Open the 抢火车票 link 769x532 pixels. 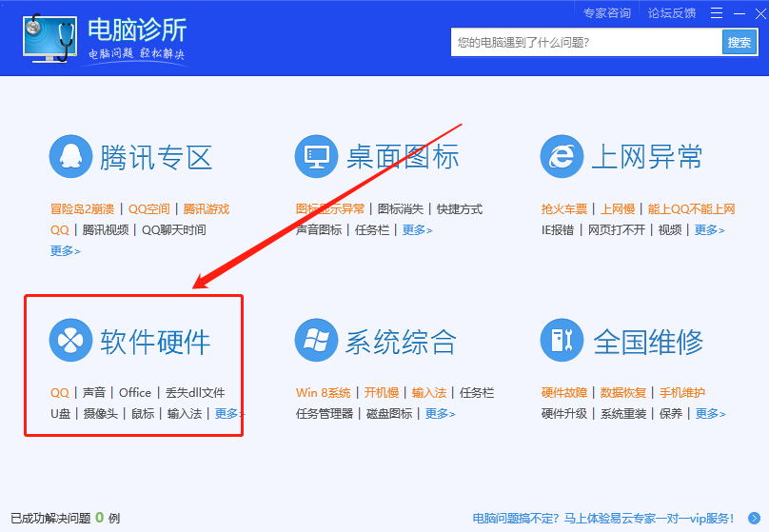(x=564, y=208)
